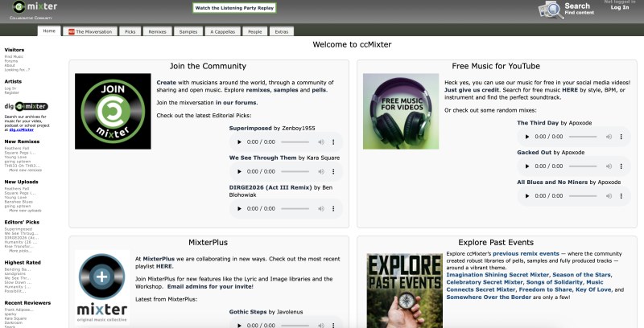Open 'THR33 On THR3...' under New Remixes
The height and width of the screenshot is (328, 644).
click(22, 166)
